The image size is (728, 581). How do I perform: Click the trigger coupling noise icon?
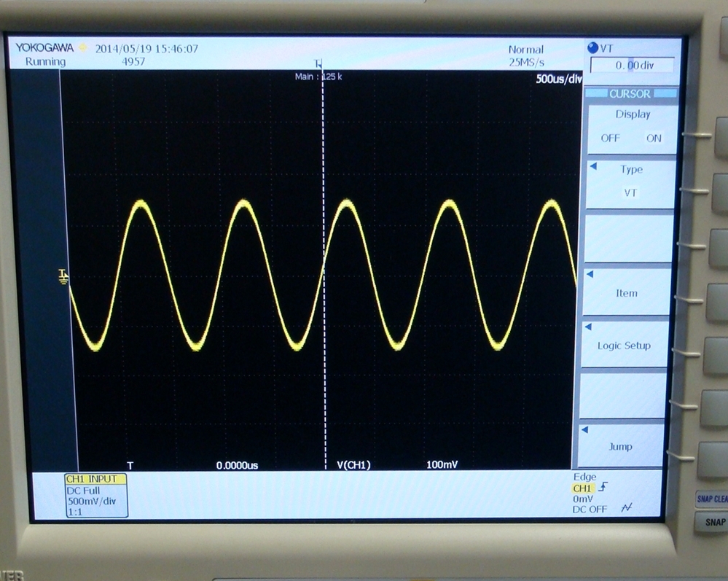[x=626, y=507]
